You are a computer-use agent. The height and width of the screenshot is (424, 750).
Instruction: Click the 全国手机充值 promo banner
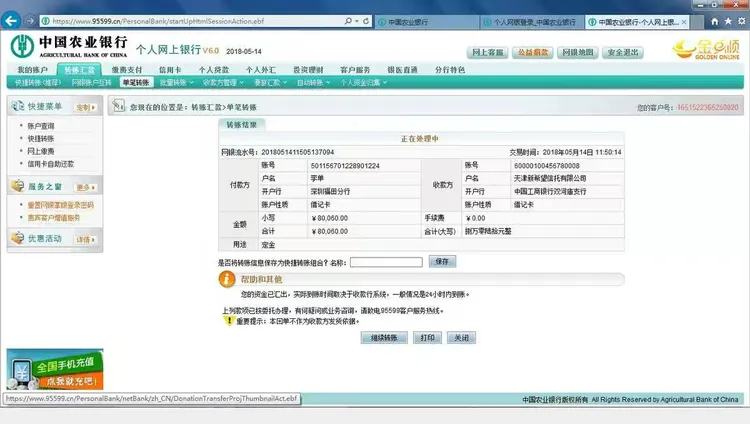pyautogui.click(x=55, y=369)
